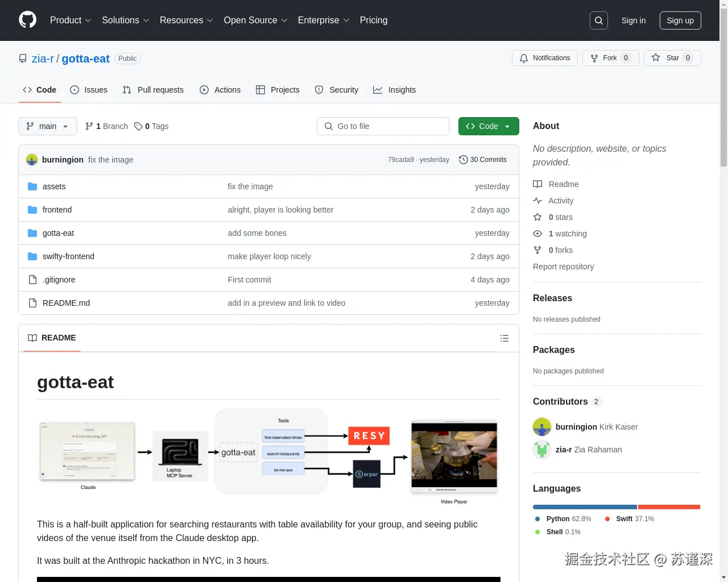Open the GitHub home logo

[27, 20]
